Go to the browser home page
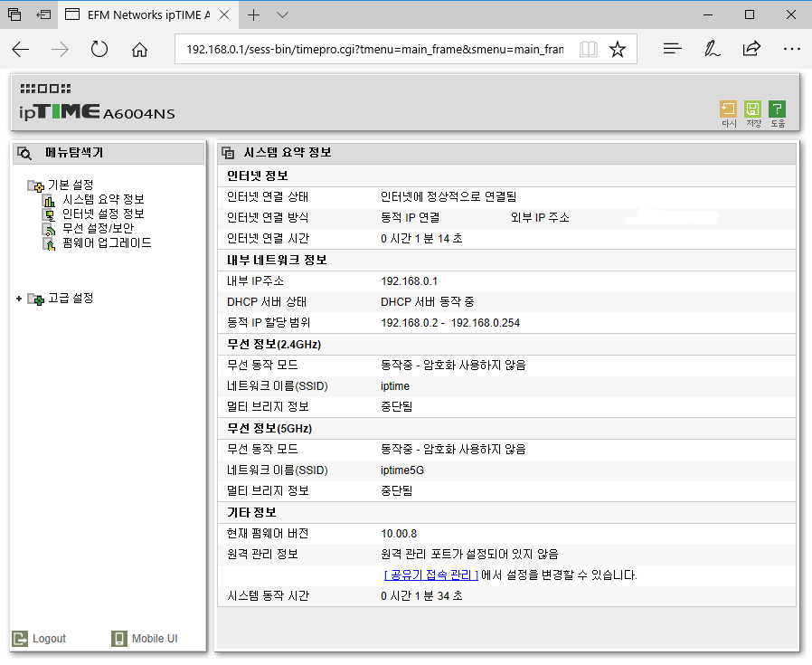The image size is (812, 665). 139,50
